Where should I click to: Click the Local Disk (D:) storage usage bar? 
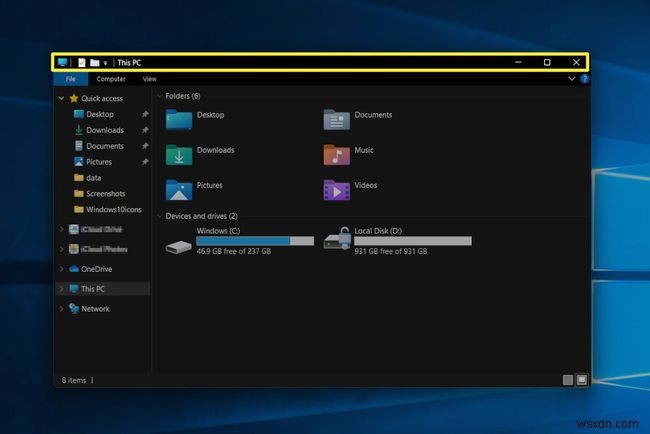pos(413,241)
